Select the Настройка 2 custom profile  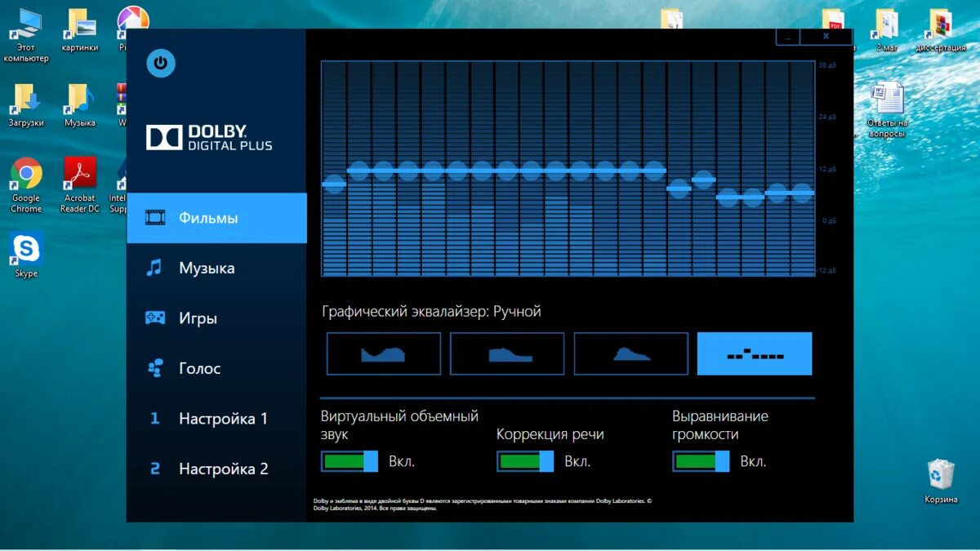point(216,469)
